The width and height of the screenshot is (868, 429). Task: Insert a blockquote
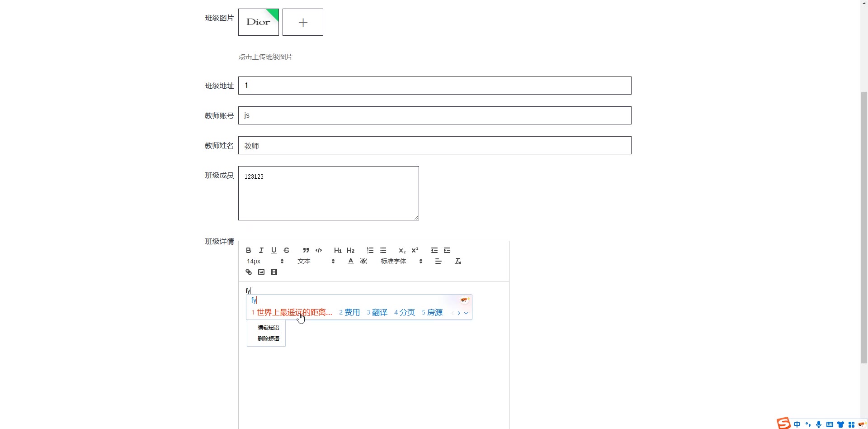306,250
